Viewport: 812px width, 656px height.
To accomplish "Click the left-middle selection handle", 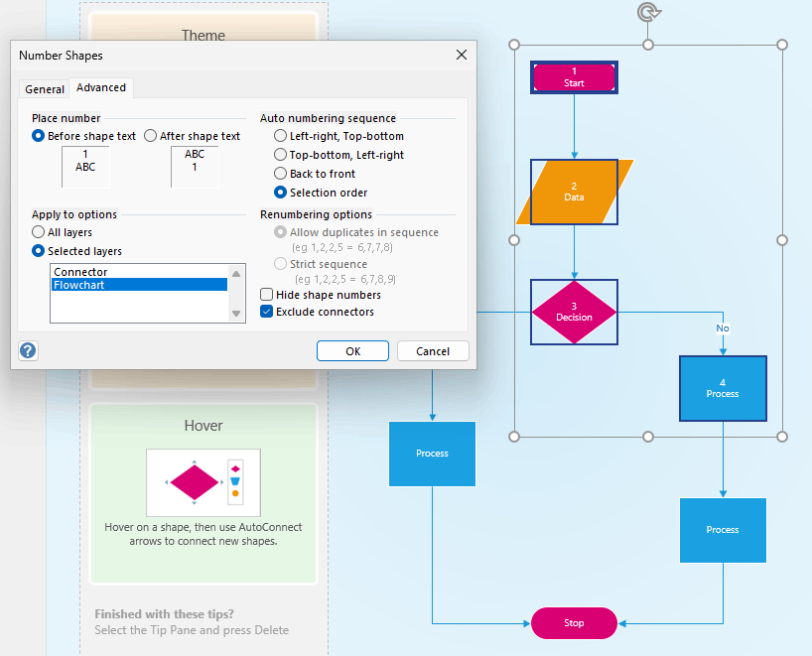I will tap(514, 240).
